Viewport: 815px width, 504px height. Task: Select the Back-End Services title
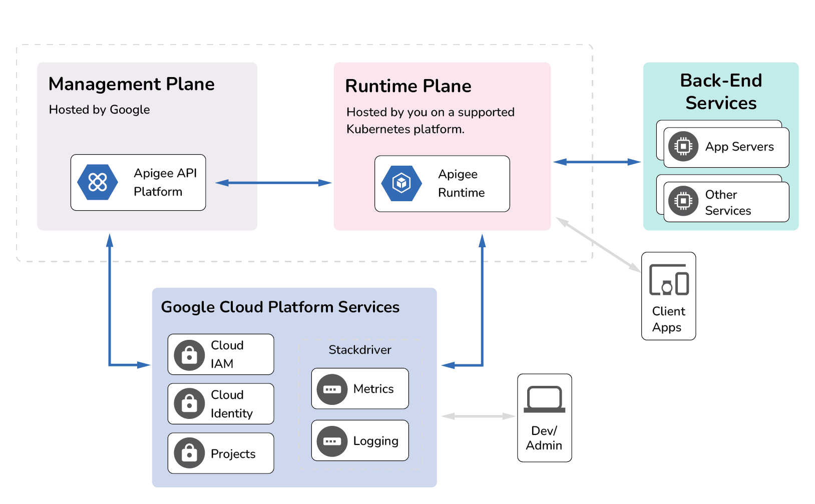pyautogui.click(x=721, y=92)
